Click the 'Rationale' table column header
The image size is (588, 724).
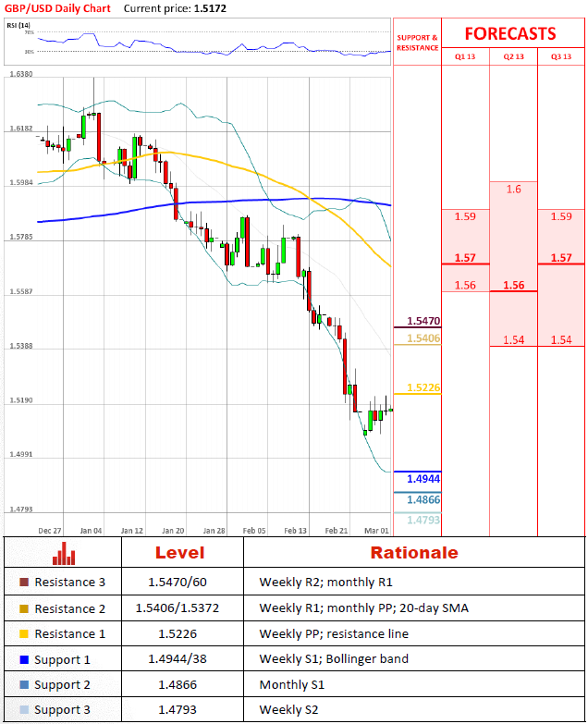click(x=414, y=553)
